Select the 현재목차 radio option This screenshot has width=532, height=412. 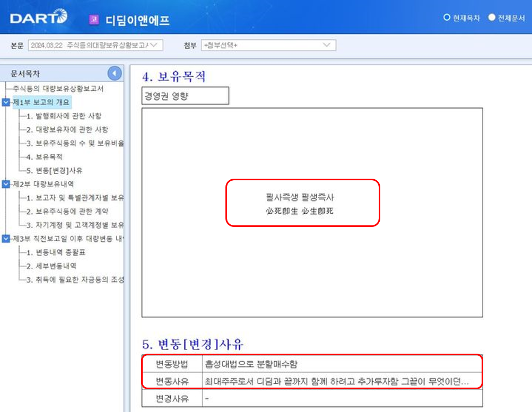coord(447,17)
